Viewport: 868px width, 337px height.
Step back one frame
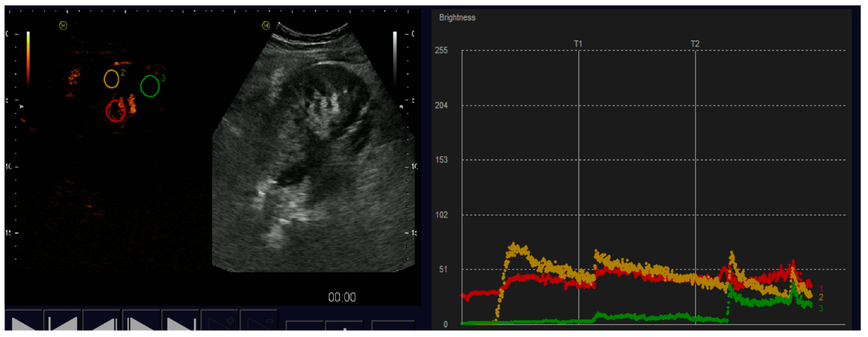102,322
